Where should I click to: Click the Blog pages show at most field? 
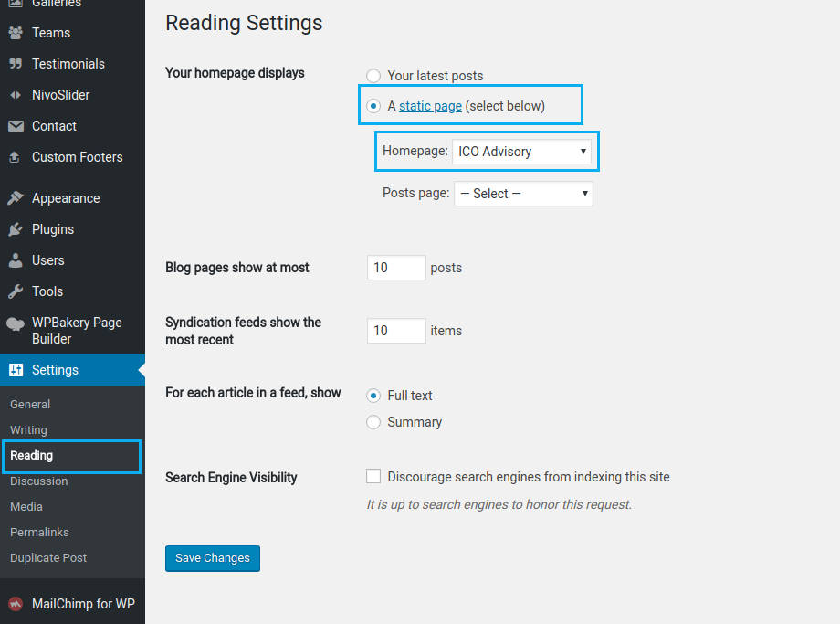pos(396,268)
